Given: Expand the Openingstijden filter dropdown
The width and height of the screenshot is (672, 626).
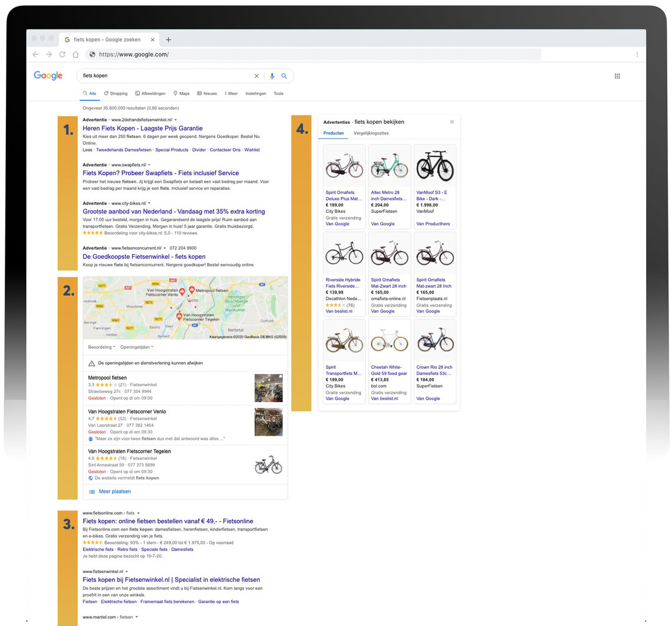Looking at the screenshot, I should tap(136, 347).
